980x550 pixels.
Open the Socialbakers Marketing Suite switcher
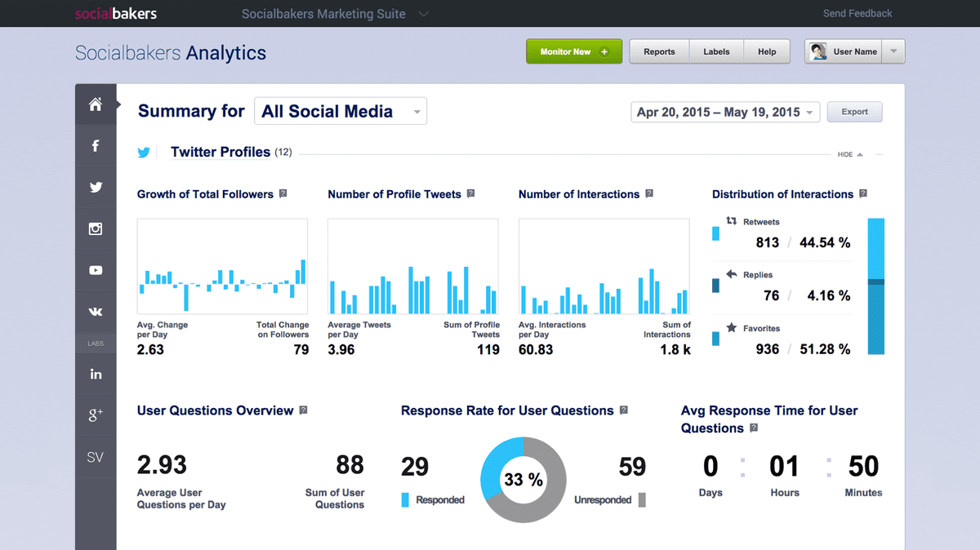tap(335, 14)
